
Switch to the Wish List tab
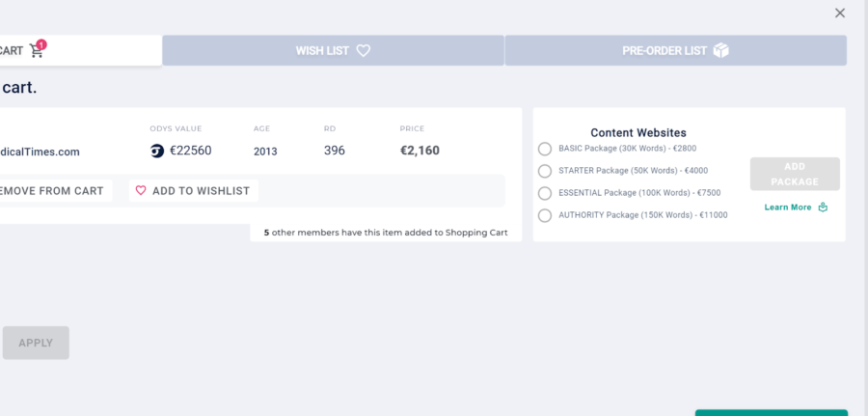tap(333, 50)
